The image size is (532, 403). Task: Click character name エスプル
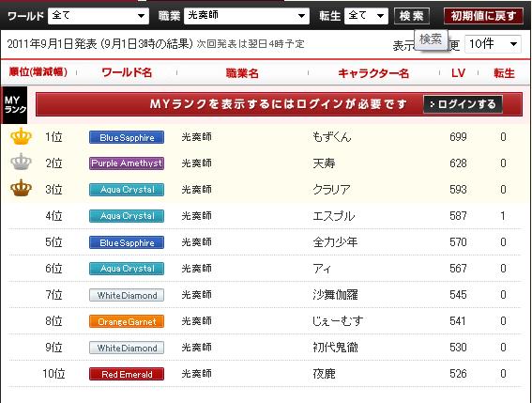[x=333, y=216]
